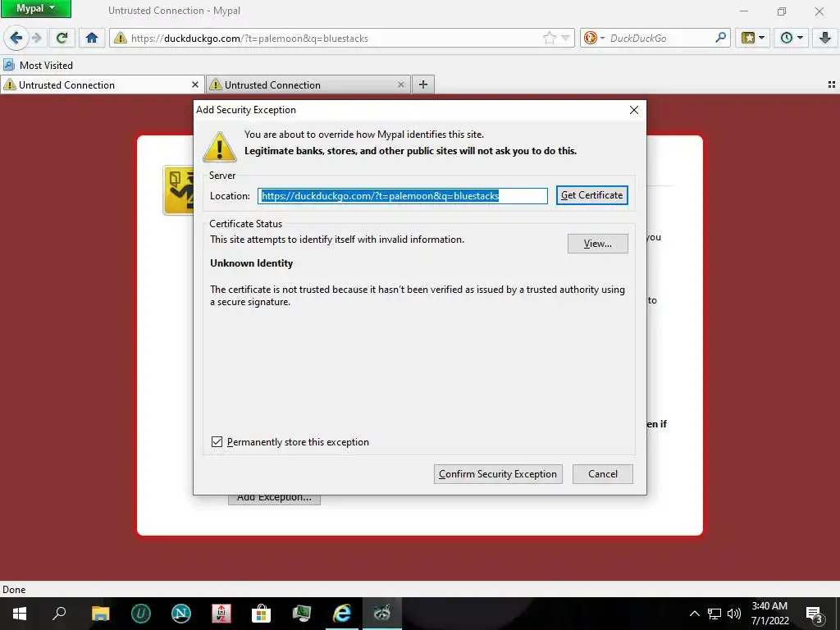Open the Mypal application menu button
Image resolution: width=840 pixels, height=630 pixels.
(x=35, y=8)
